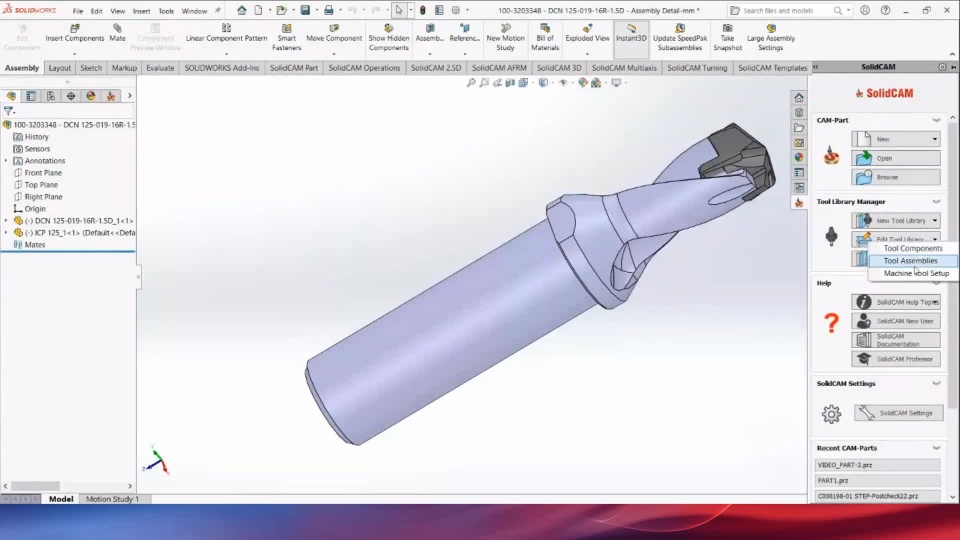
Task: Expand the Annotations tree node
Action: 6,161
